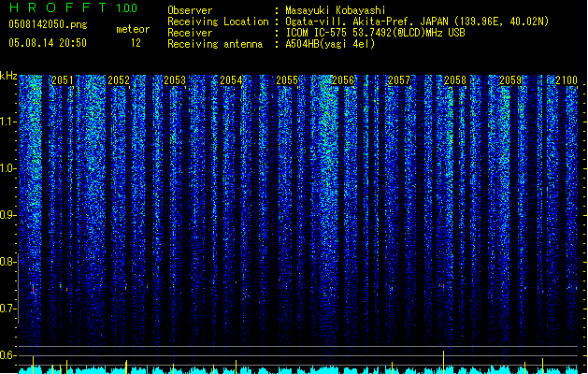Click the 2056 time marker

tap(343, 79)
